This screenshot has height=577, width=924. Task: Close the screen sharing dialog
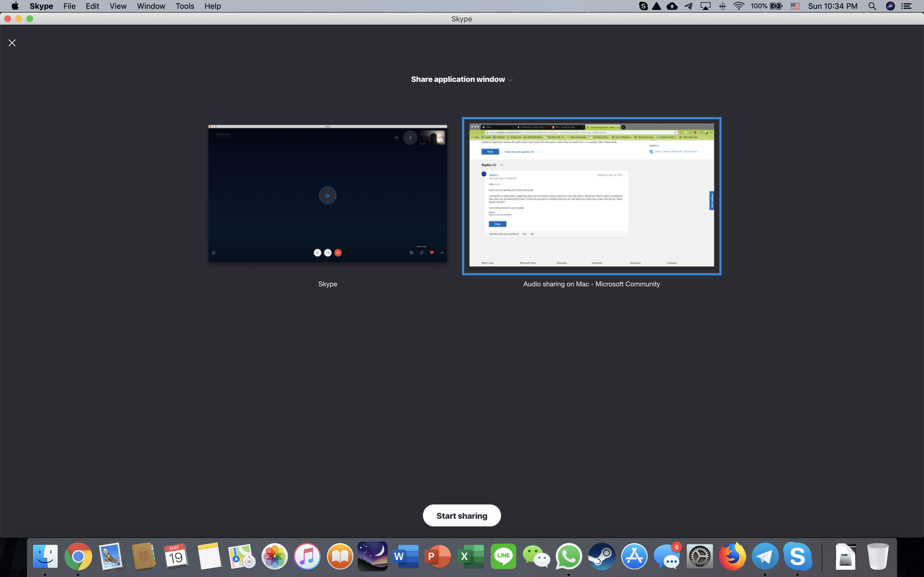pyautogui.click(x=12, y=42)
